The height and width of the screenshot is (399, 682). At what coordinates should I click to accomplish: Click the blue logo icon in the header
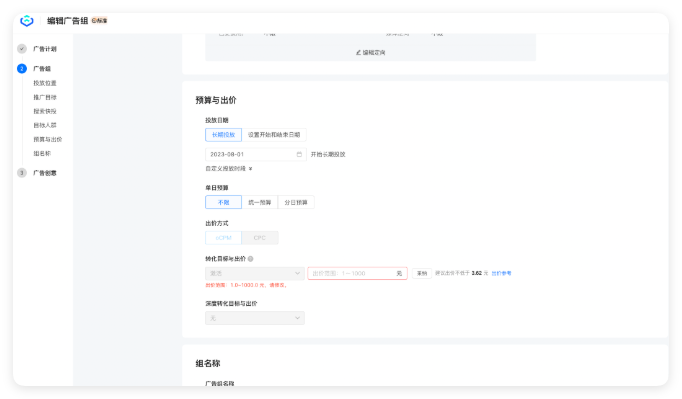[x=27, y=20]
